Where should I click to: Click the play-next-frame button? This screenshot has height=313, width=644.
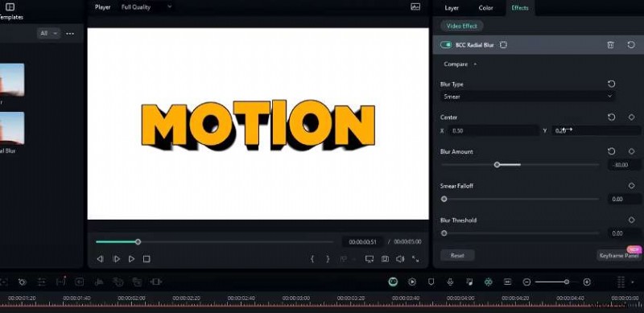point(116,259)
